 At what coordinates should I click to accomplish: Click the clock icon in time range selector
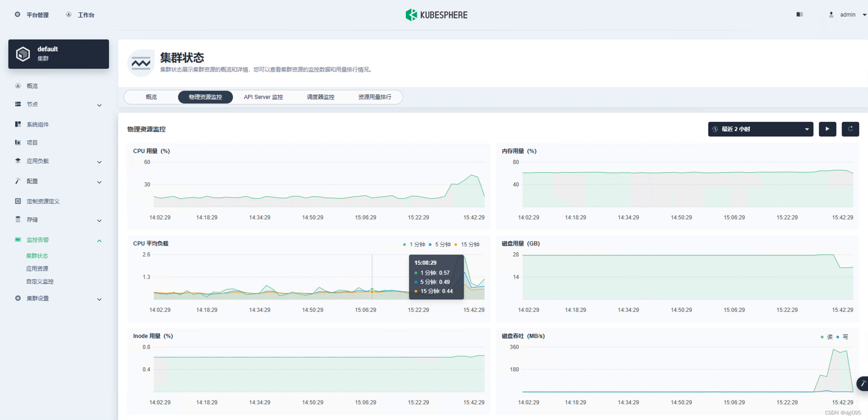coord(715,129)
